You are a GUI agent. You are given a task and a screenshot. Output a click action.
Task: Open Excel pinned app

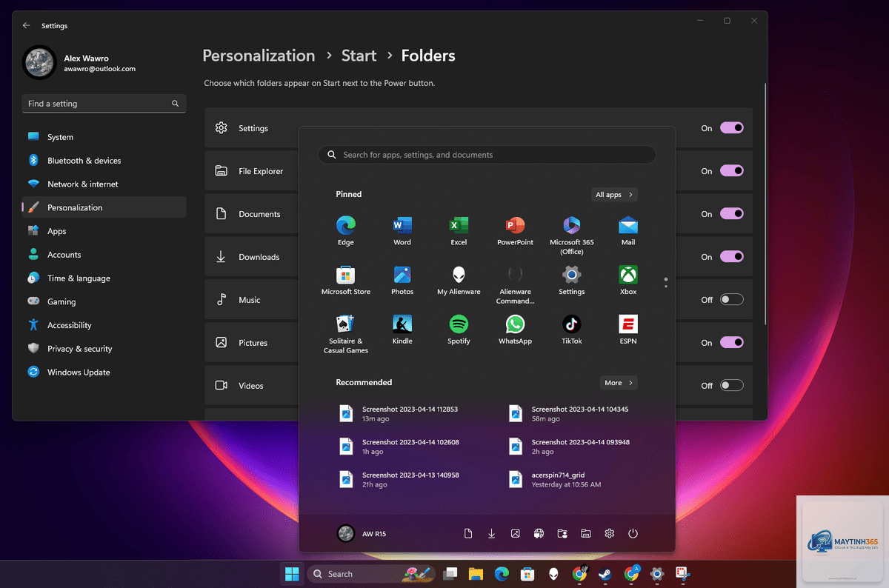click(x=459, y=230)
